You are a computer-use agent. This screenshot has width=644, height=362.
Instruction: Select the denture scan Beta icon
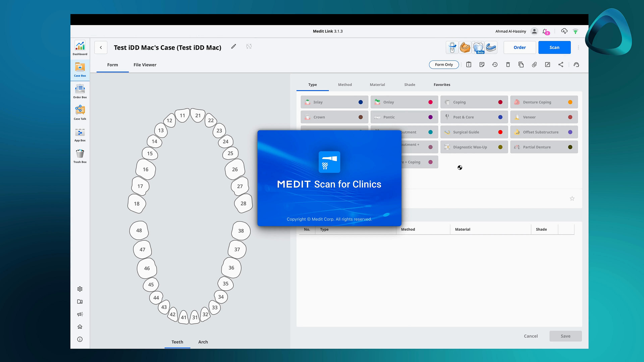pos(478,47)
